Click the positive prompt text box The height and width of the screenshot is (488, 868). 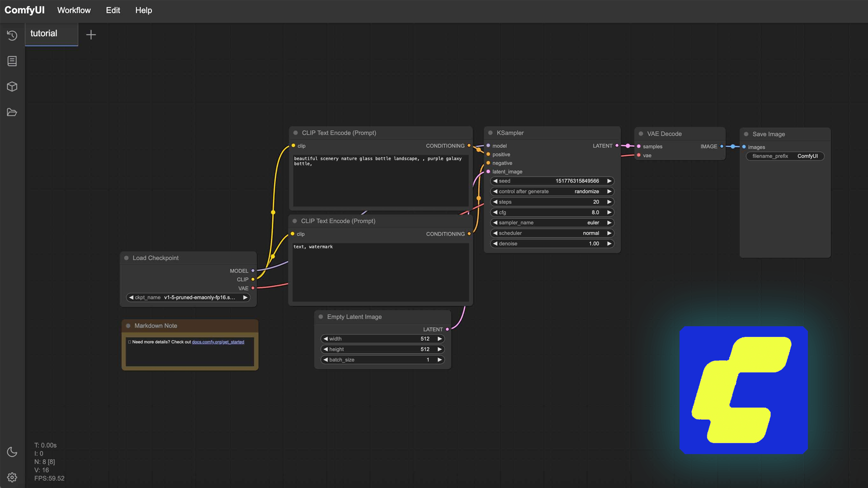[380, 181]
